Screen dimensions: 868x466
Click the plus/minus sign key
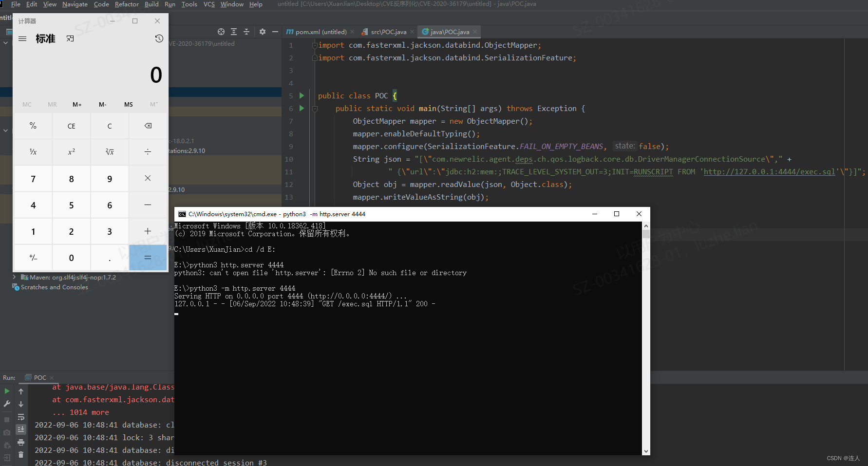point(33,258)
